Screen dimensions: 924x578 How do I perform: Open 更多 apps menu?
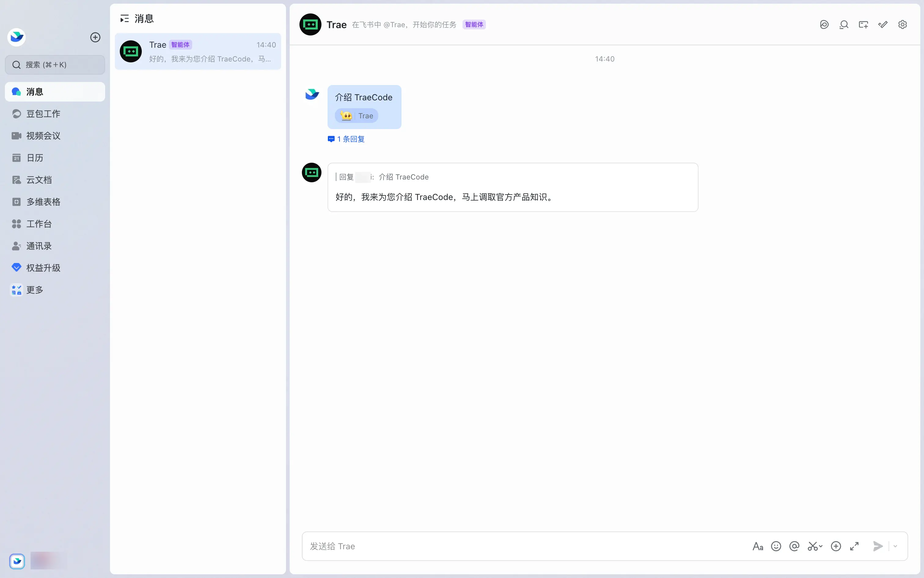point(55,290)
